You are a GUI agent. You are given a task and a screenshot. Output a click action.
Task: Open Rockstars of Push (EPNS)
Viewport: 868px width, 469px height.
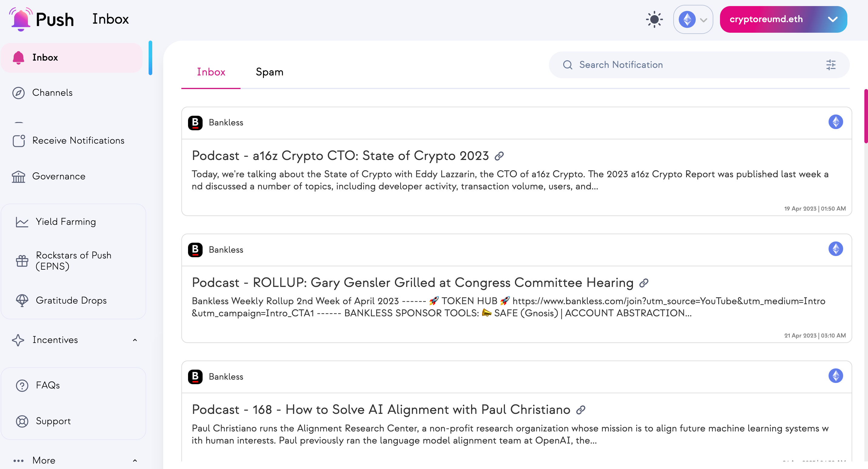[x=73, y=261]
